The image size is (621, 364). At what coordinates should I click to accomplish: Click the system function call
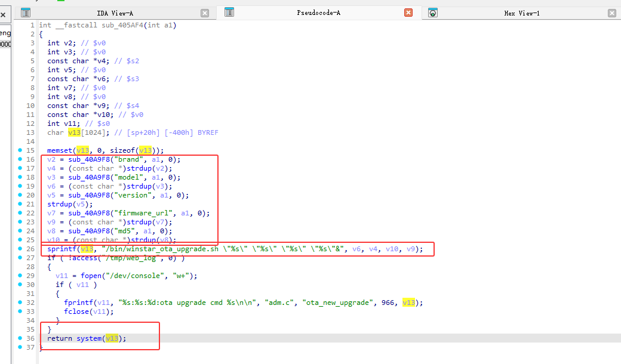[x=89, y=338]
